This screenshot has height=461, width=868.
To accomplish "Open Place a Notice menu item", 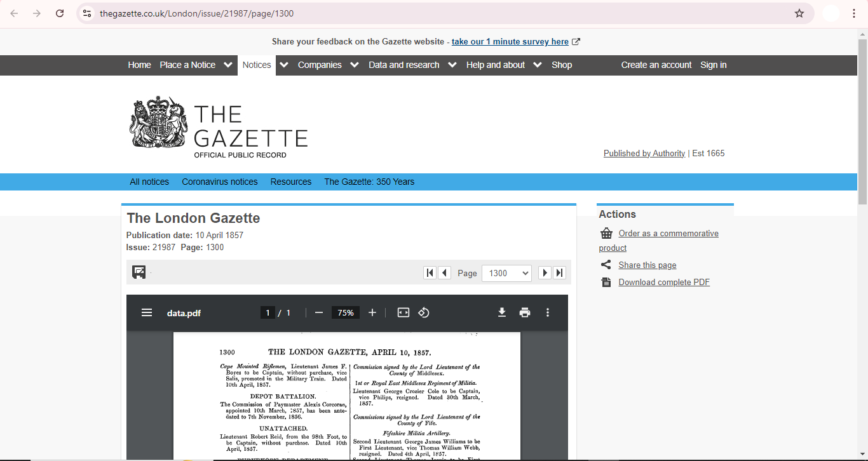I will tap(187, 65).
